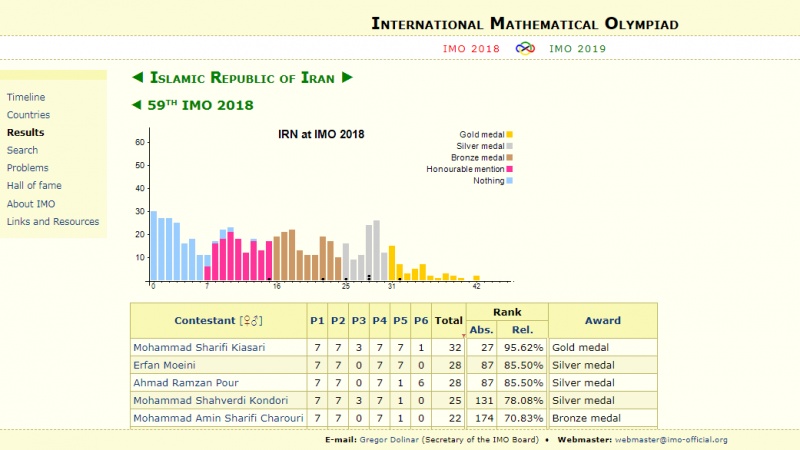Sort by Total column header
800x450 pixels.
[x=448, y=320]
